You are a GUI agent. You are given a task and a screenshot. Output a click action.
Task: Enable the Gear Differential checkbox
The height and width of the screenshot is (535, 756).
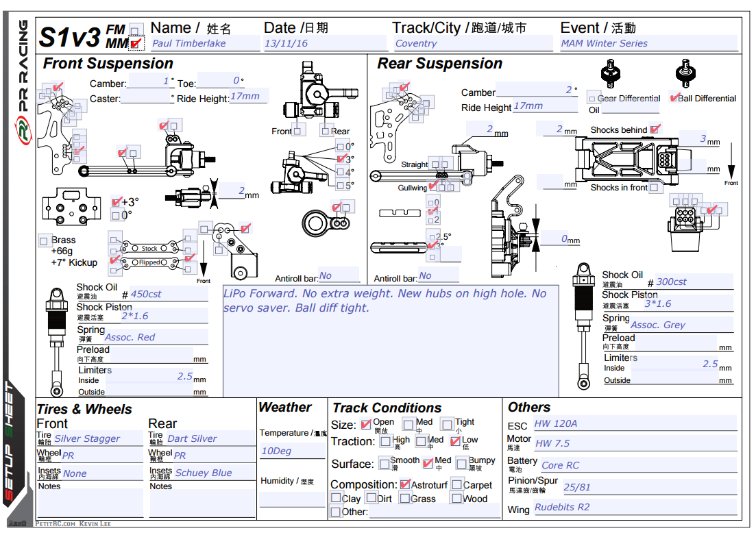pos(592,98)
